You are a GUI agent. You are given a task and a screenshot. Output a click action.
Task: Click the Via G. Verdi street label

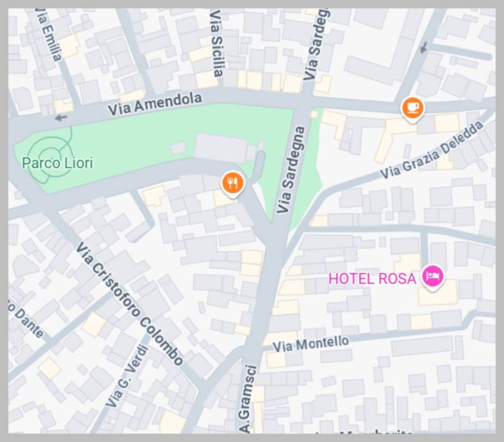coord(127,375)
